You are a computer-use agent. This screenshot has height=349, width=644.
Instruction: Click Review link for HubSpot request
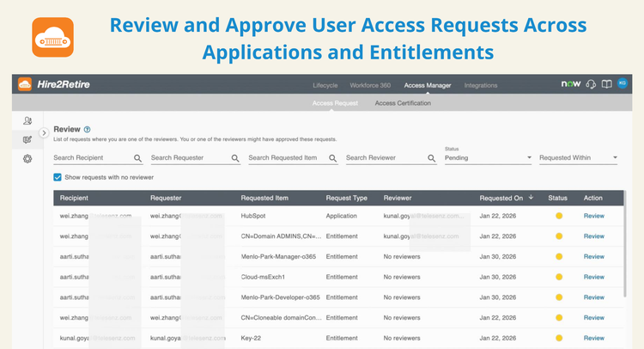coord(594,216)
